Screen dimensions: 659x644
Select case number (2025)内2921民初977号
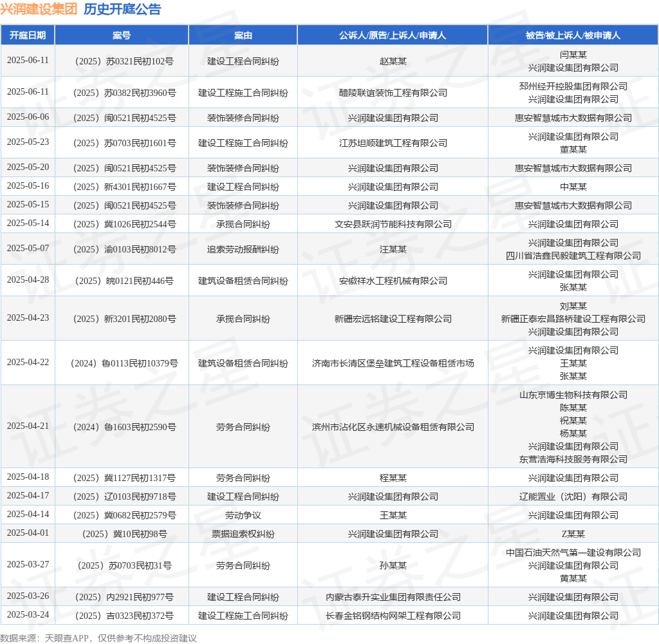click(x=122, y=597)
